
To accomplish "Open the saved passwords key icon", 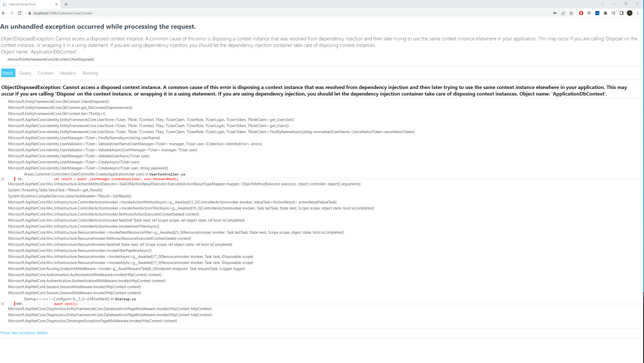I will tap(555, 13).
